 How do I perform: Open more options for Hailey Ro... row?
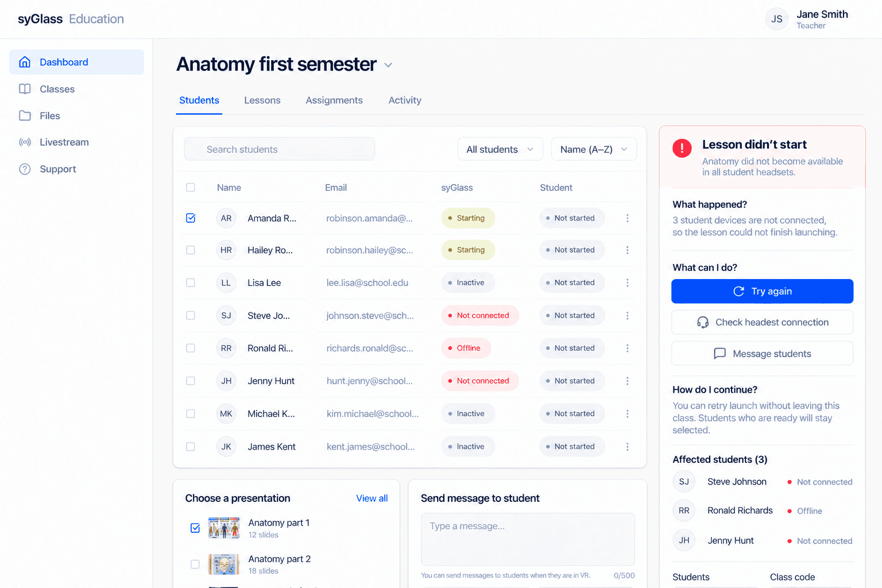[x=627, y=250]
